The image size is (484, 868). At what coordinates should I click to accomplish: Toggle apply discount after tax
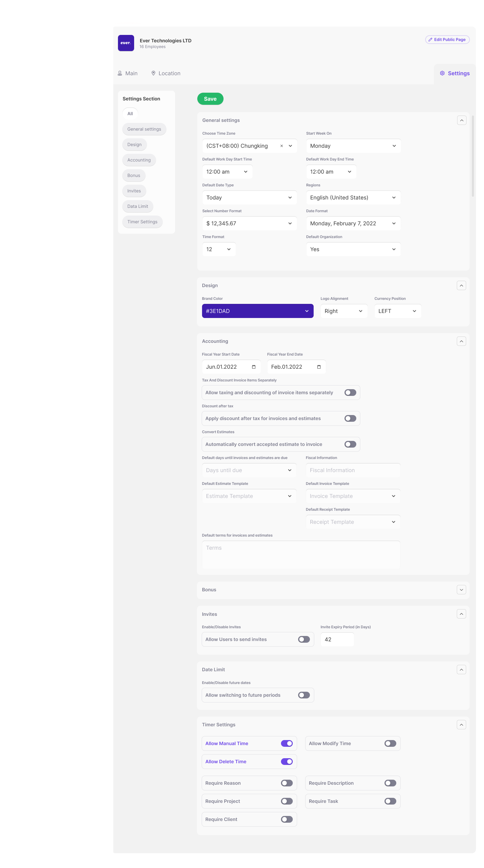click(351, 418)
